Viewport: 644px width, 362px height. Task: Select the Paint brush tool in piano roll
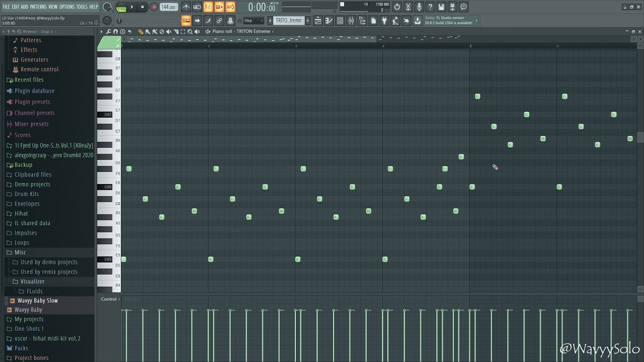pyautogui.click(x=147, y=32)
